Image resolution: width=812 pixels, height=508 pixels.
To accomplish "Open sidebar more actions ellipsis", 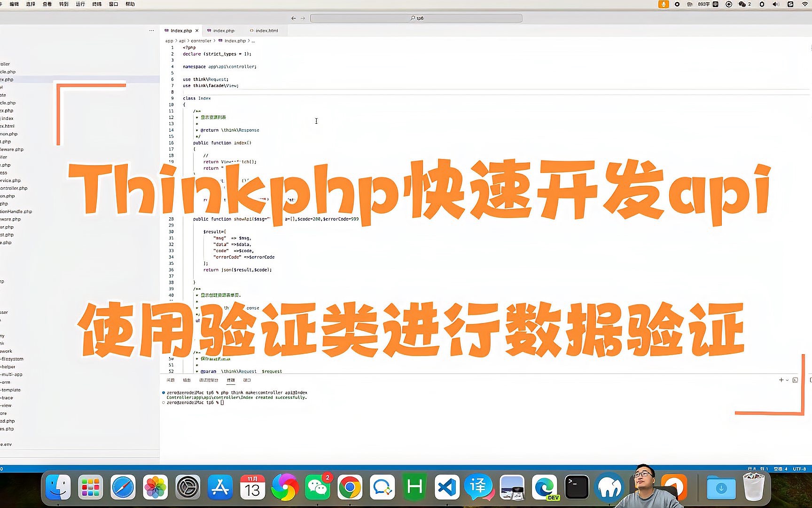I will point(151,31).
